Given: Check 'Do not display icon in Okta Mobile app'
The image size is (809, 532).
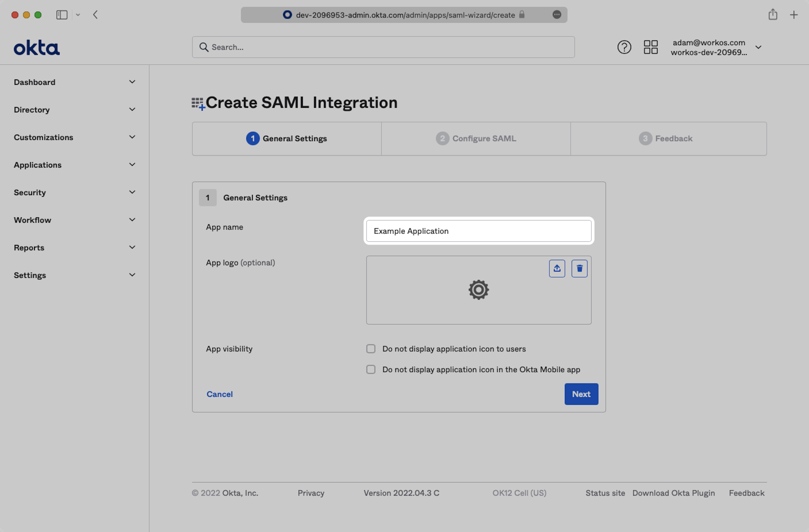Looking at the screenshot, I should [371, 370].
